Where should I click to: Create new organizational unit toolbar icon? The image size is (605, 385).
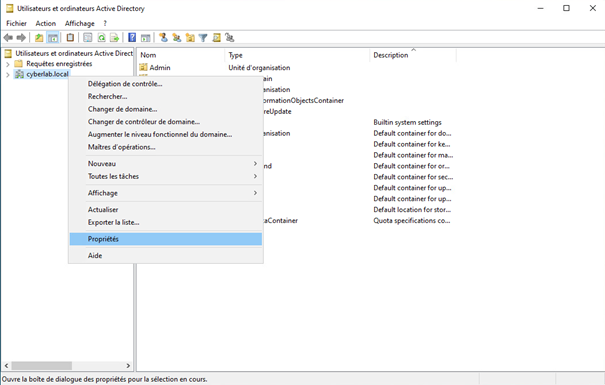190,38
